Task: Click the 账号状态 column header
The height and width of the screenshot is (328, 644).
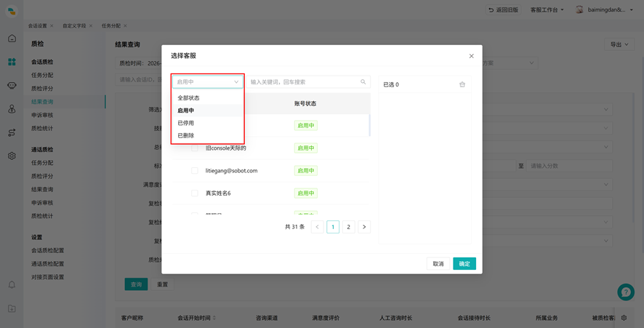Action: [305, 103]
